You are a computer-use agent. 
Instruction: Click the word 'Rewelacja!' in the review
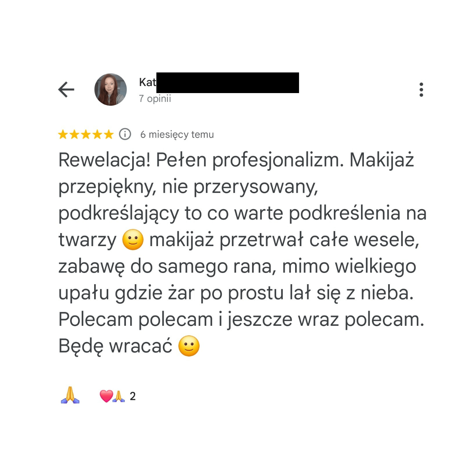click(x=104, y=160)
